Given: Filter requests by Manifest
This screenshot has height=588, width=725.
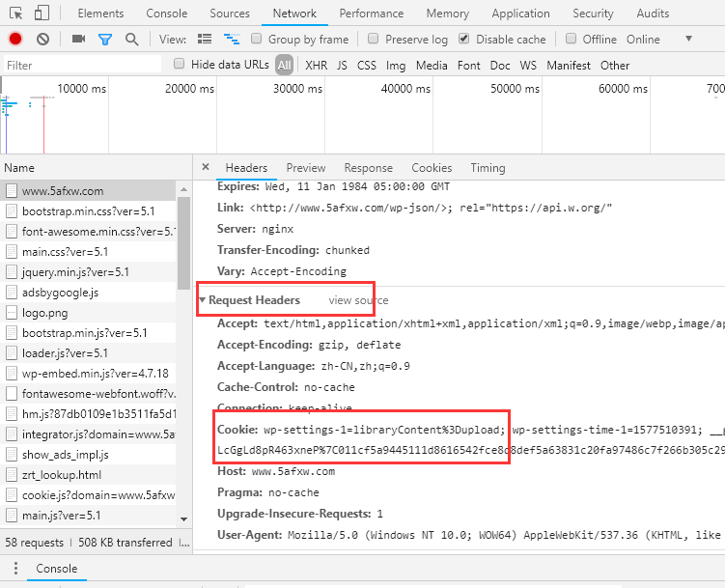Looking at the screenshot, I should click(x=569, y=66).
